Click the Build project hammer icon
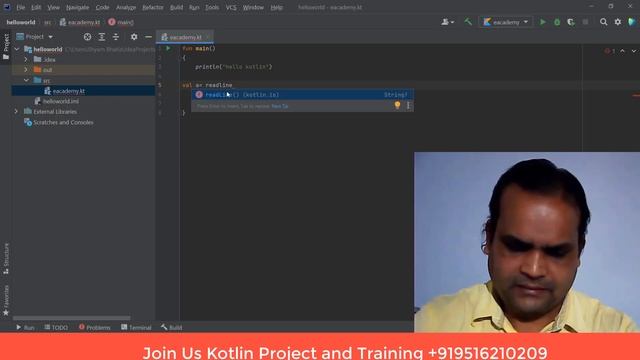The width and height of the screenshot is (640, 360). click(x=468, y=22)
